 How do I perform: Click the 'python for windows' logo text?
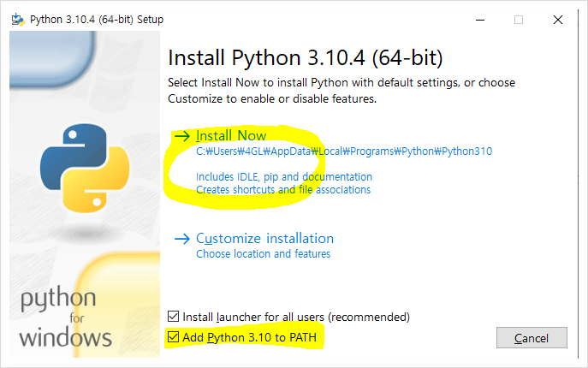tap(66, 318)
